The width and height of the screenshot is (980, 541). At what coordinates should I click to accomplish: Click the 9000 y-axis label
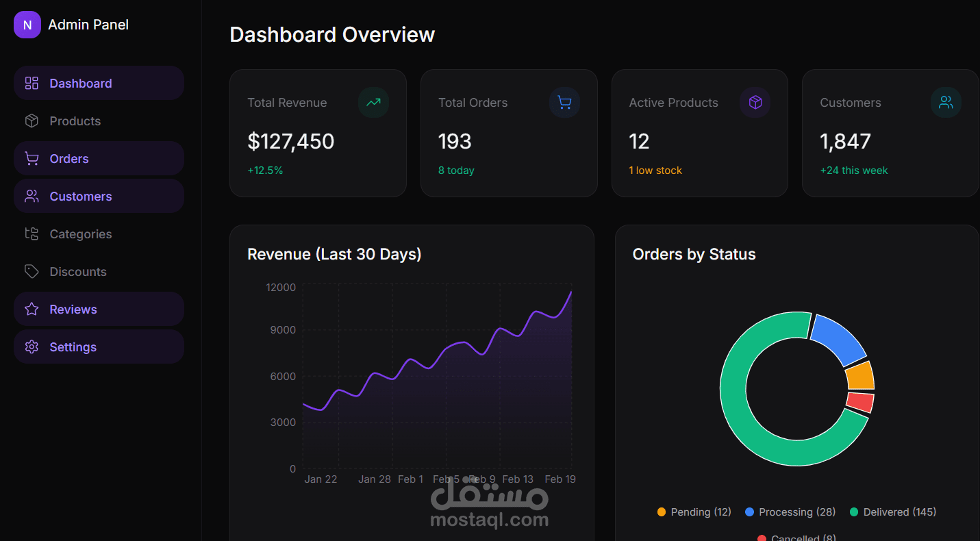point(283,330)
